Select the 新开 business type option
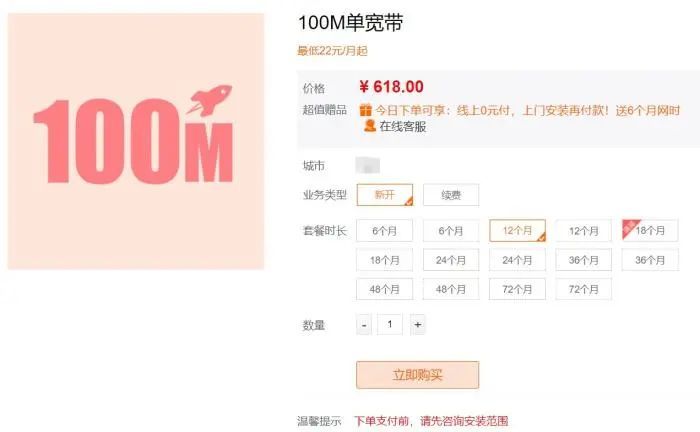The image size is (700, 432). (x=385, y=195)
